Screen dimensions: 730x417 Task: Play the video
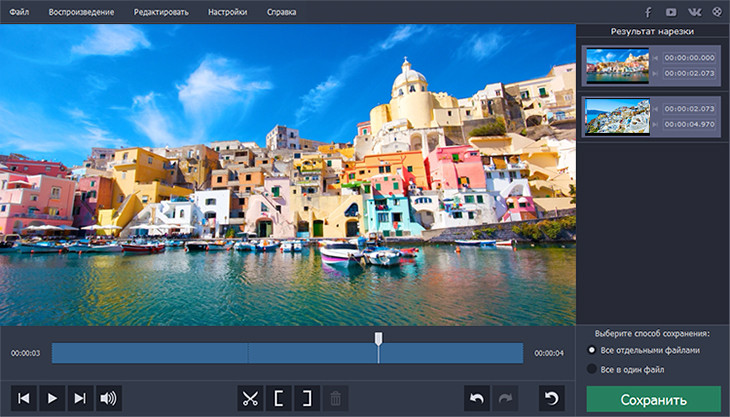52,398
